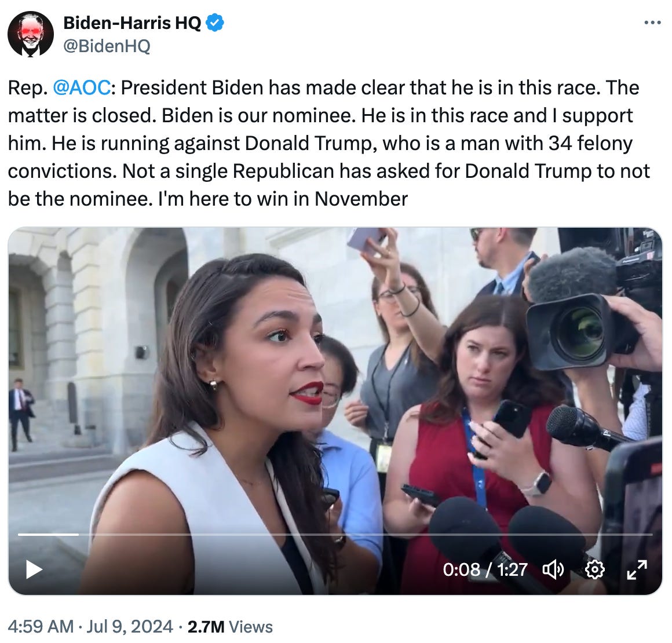The height and width of the screenshot is (643, 672).
Task: Click the 0:08 / 1:27 time display
Action: [485, 570]
